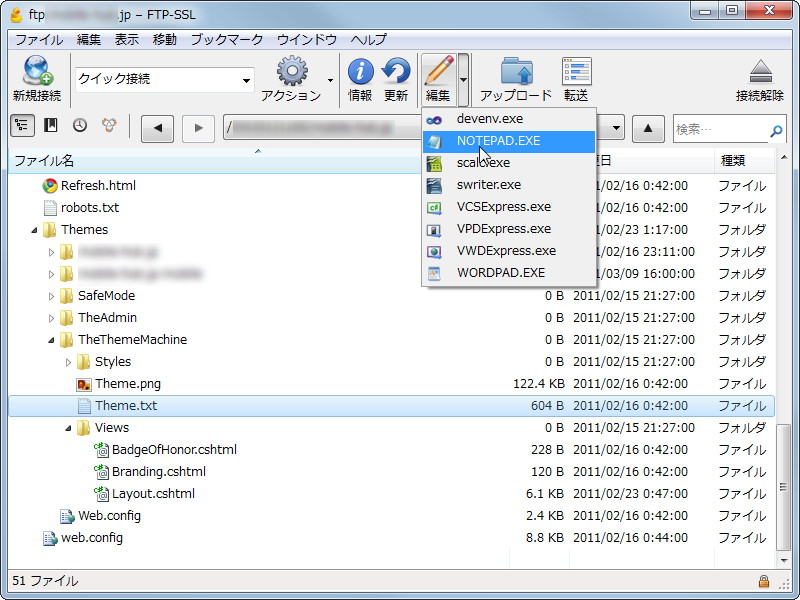
Task: Open the ヘルプ menu
Action: 369,39
